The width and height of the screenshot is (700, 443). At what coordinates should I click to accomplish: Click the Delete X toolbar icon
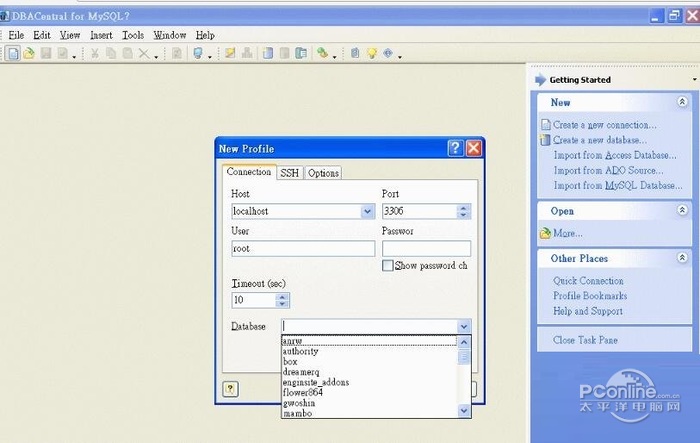(143, 54)
